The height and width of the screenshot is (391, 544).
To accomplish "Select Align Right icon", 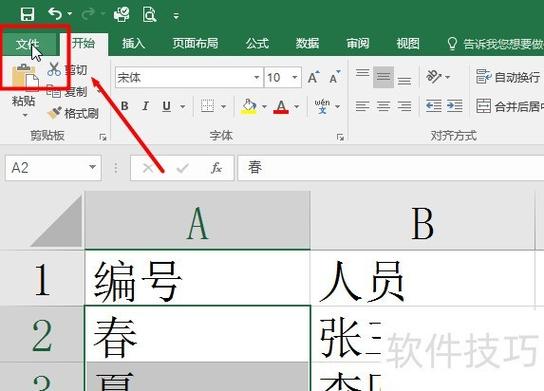I will (404, 106).
